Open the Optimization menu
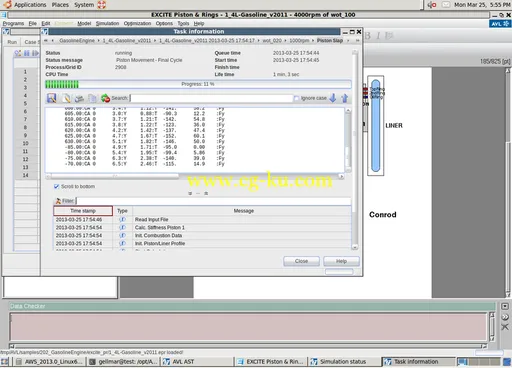 137,23
